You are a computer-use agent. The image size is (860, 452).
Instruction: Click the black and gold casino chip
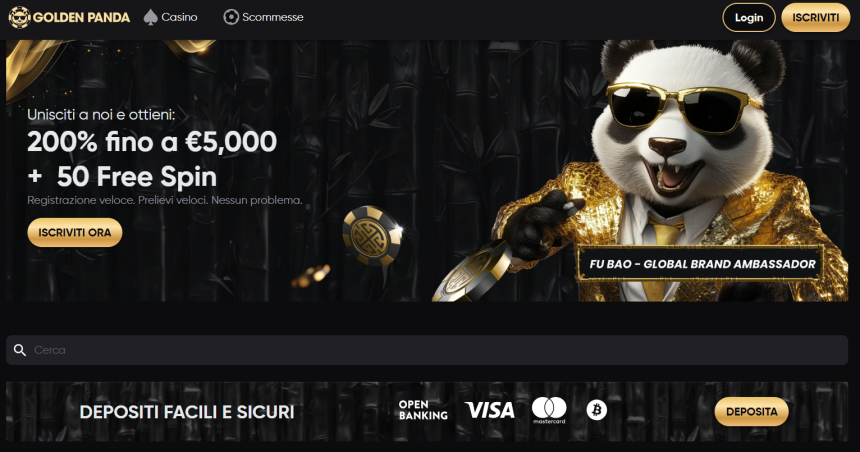pos(372,236)
